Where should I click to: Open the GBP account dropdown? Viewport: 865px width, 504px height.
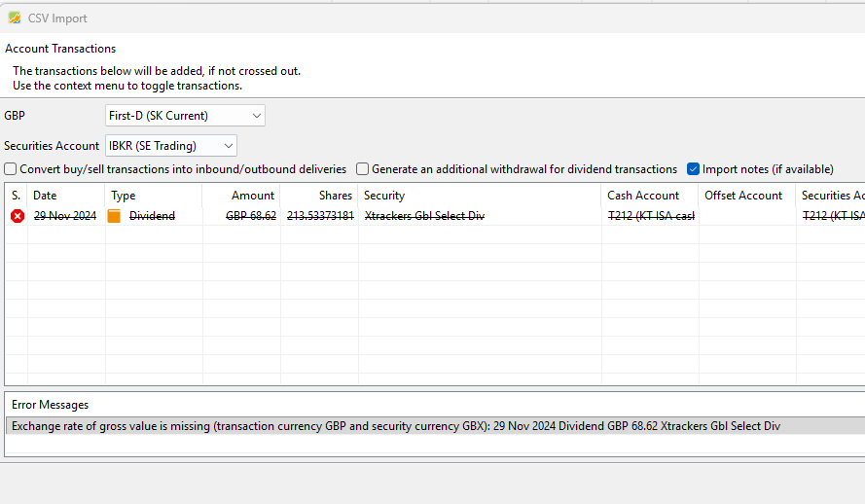coord(185,116)
